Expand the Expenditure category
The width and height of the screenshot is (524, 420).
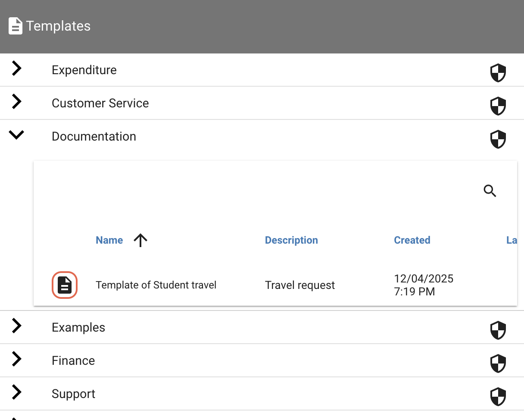pos(16,68)
